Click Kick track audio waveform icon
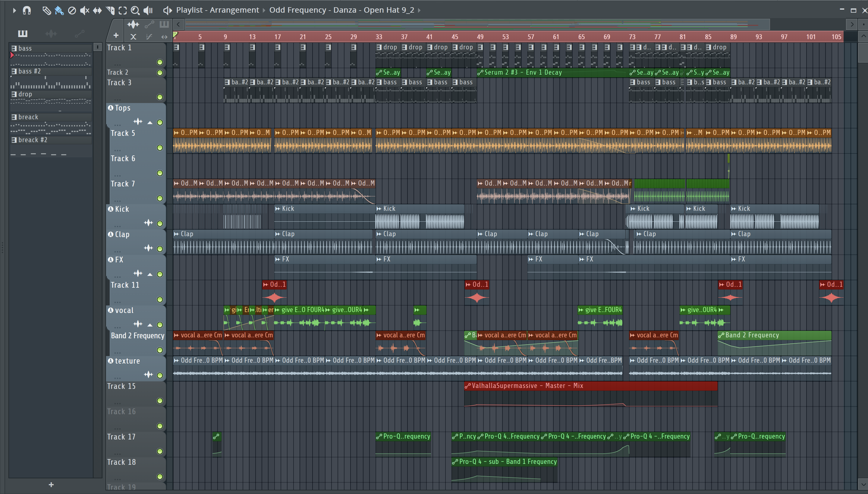 point(148,223)
